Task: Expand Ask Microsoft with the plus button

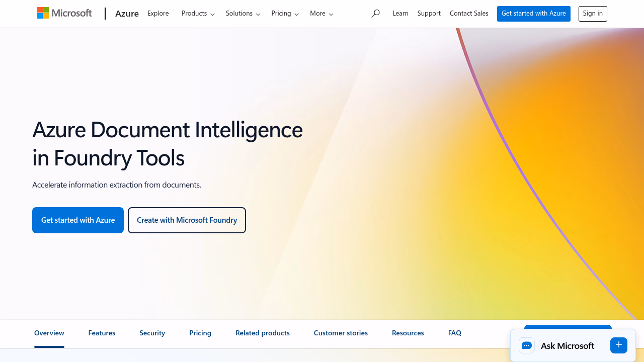Action: click(619, 345)
